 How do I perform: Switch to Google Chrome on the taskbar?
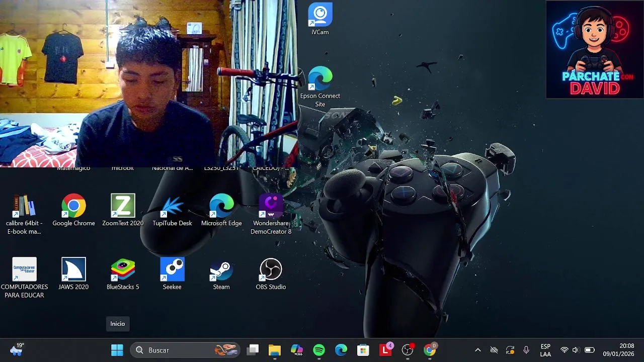[x=430, y=350]
